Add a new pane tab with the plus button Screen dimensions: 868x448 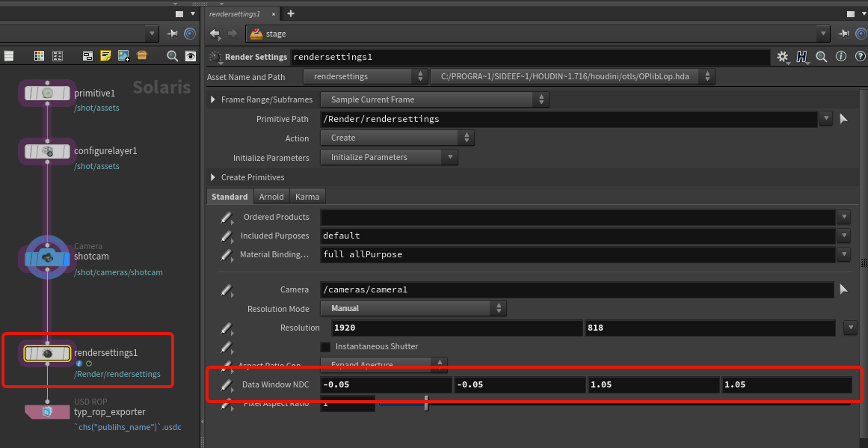pos(291,14)
